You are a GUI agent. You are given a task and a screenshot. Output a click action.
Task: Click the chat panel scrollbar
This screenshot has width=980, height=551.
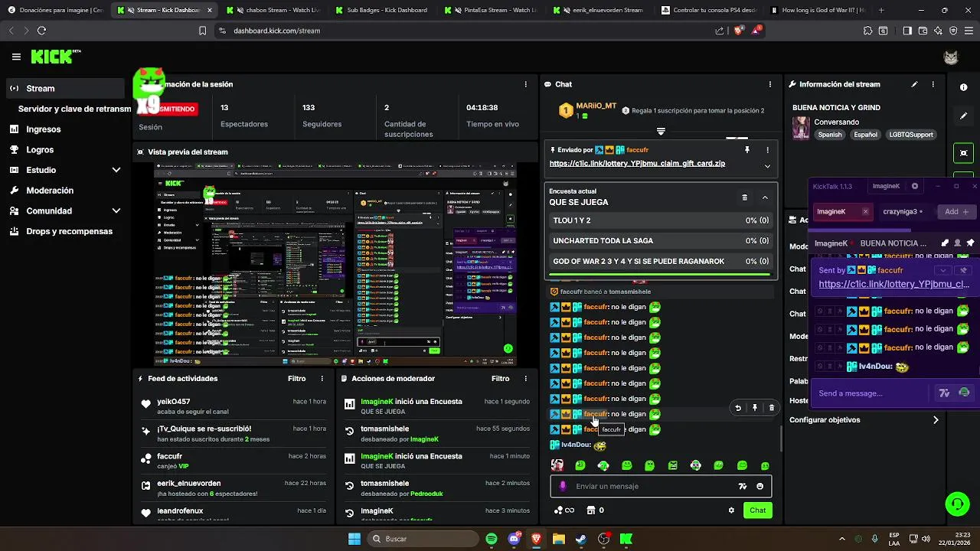(781, 439)
